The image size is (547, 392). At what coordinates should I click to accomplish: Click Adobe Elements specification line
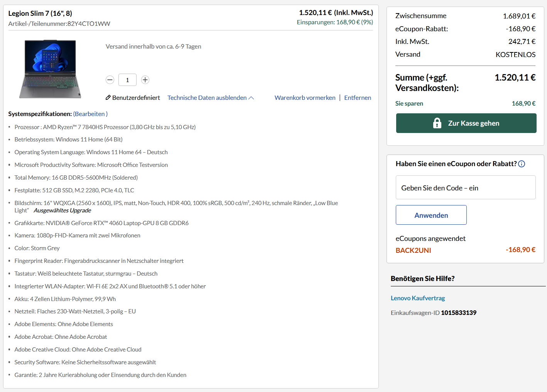pos(64,324)
